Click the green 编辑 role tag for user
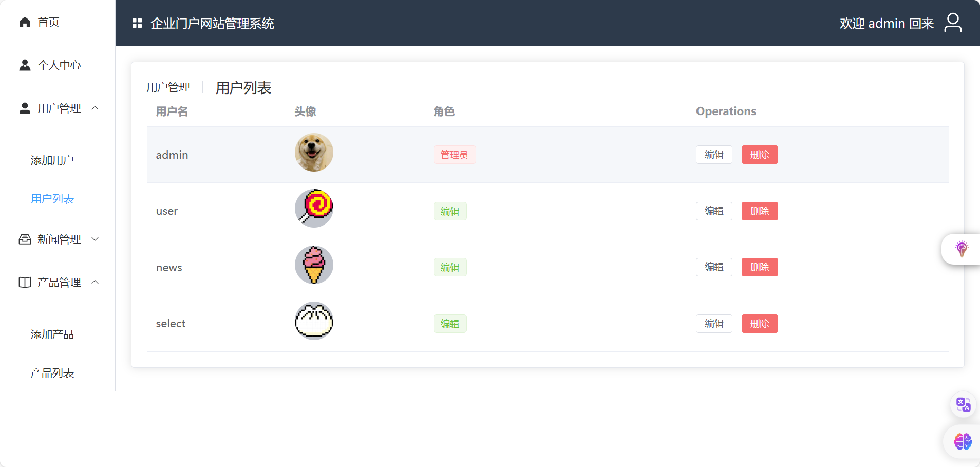This screenshot has height=467, width=980. pyautogui.click(x=450, y=211)
